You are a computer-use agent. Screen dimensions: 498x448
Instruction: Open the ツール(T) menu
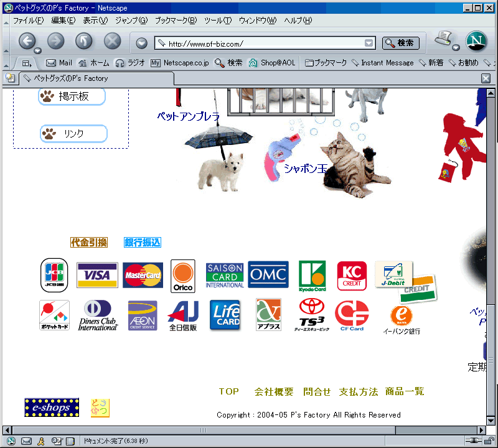[218, 21]
